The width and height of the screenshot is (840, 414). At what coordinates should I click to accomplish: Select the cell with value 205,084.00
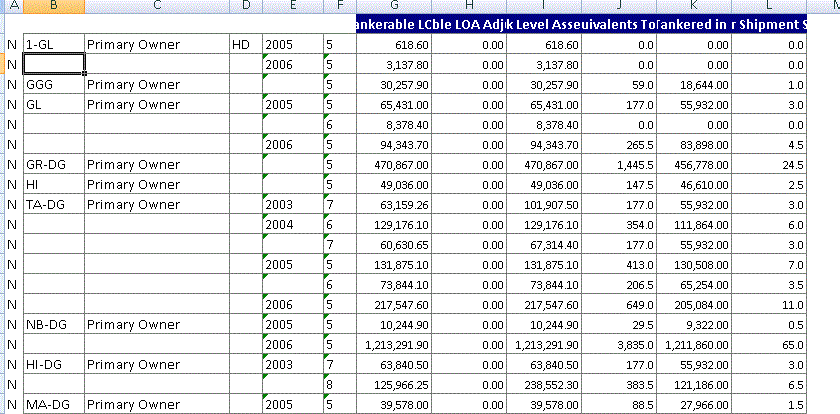694,304
